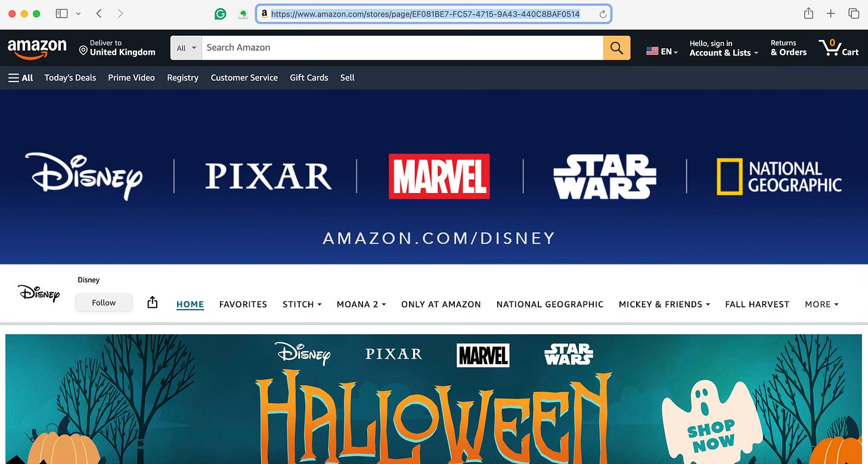868x464 pixels.
Task: Visit Today's Deals
Action: coord(70,77)
